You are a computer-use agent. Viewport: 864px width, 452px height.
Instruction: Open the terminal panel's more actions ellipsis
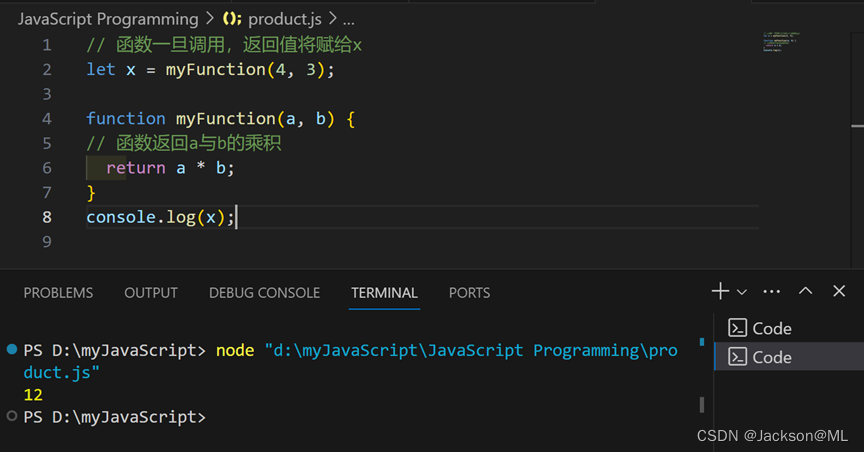pyautogui.click(x=771, y=292)
